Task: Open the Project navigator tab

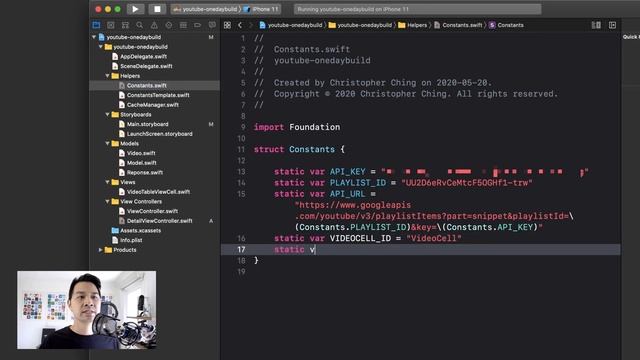Action: [x=96, y=25]
